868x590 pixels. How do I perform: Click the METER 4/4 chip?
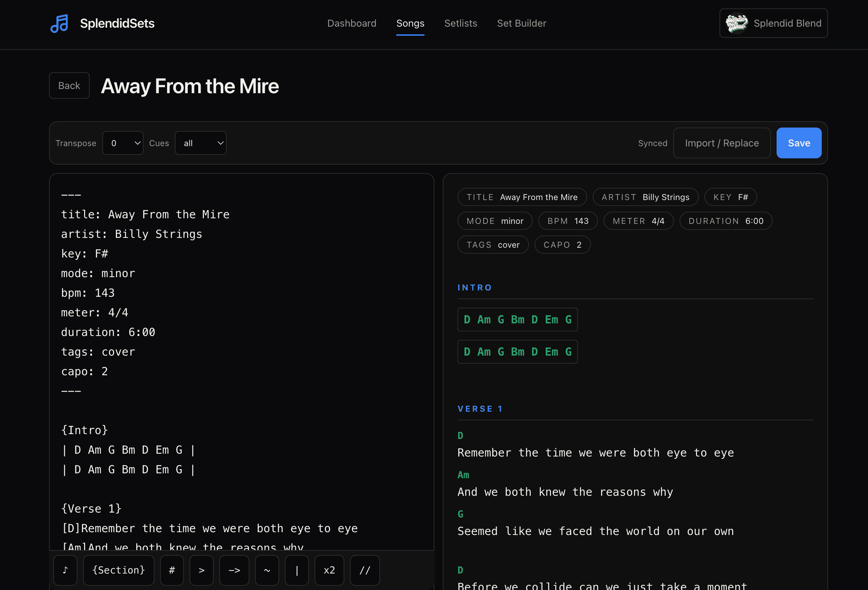click(638, 221)
